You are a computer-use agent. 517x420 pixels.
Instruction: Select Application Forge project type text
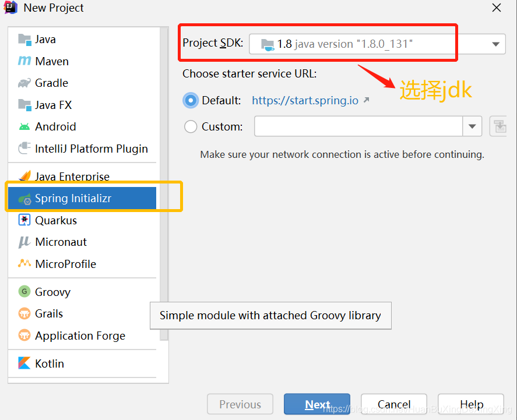point(80,336)
